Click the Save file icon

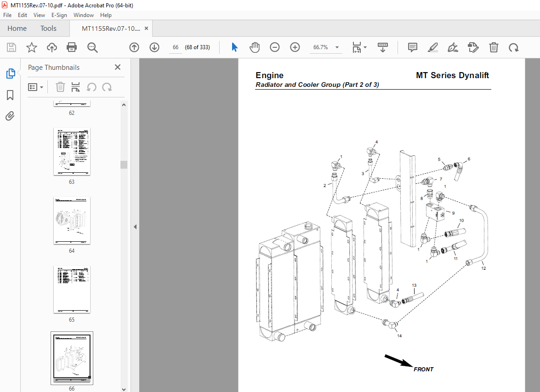11,47
